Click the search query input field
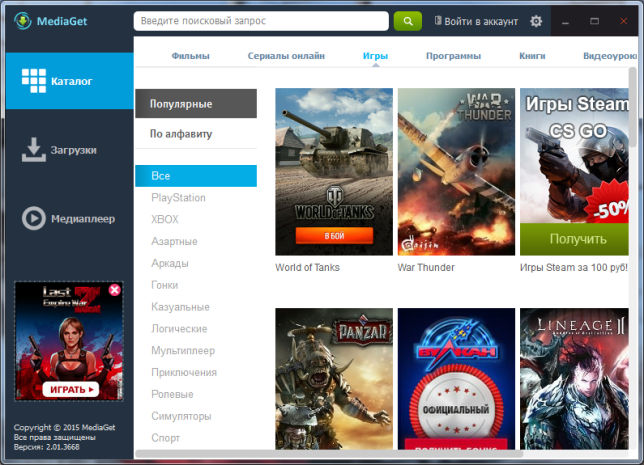Screen dimensions: 644x465 pos(261,21)
